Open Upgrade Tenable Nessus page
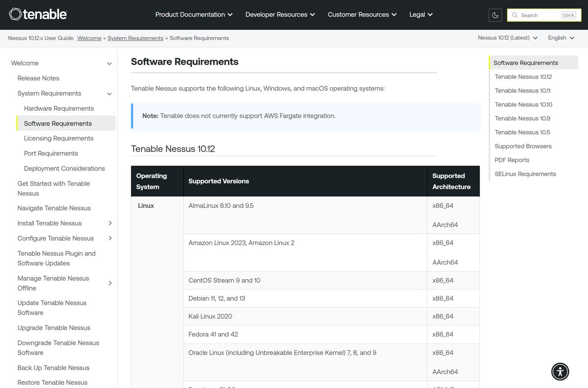Image resolution: width=588 pixels, height=388 pixels. click(54, 328)
